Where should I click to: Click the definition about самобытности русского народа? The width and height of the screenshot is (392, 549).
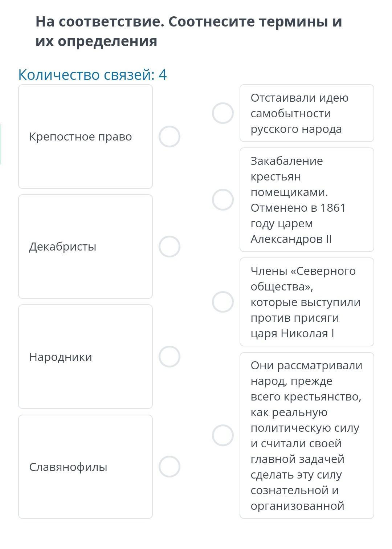307,113
